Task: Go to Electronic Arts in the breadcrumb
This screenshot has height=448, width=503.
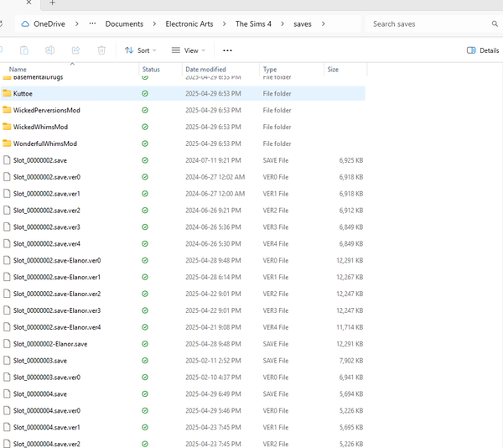Action: click(x=189, y=23)
